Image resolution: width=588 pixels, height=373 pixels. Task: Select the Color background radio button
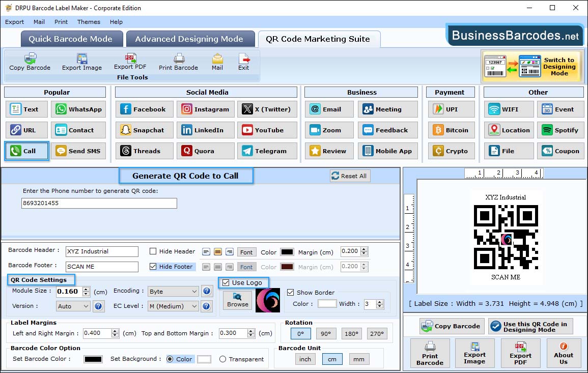[x=170, y=359]
